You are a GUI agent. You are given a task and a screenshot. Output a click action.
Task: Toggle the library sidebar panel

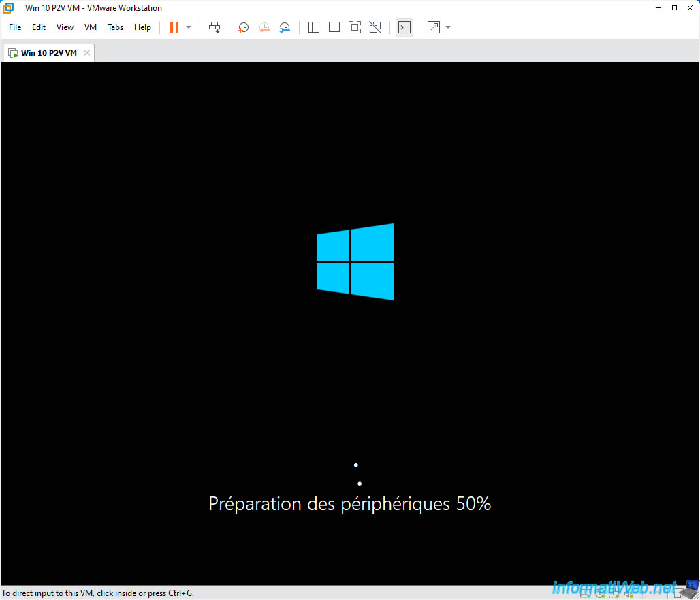[314, 27]
